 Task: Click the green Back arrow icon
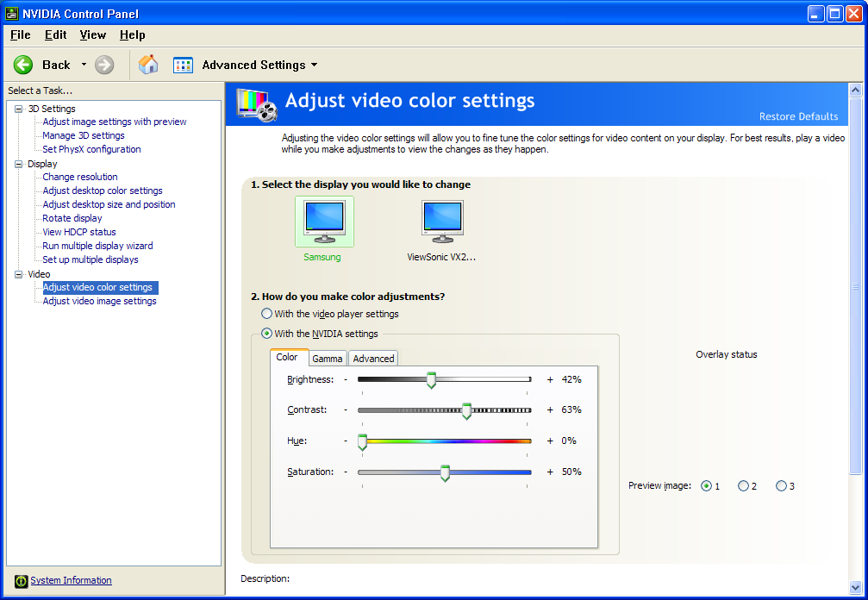pos(23,65)
